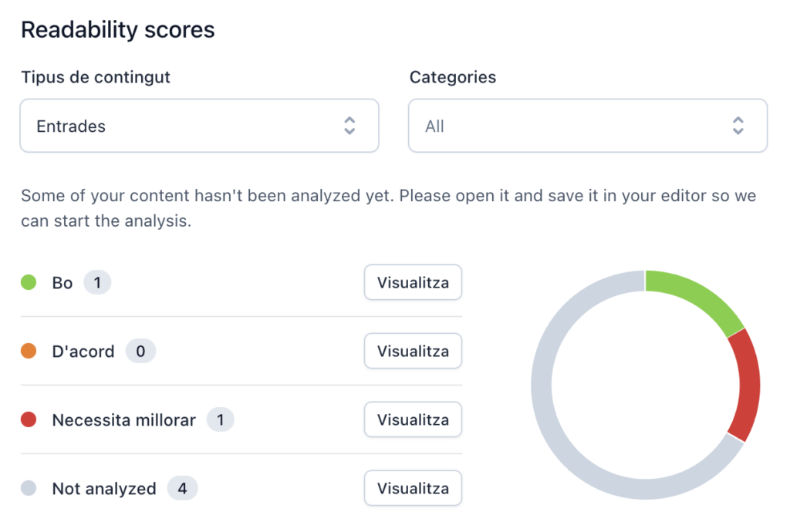
Task: Click Visualitza for Necessita millorar
Action: [413, 420]
